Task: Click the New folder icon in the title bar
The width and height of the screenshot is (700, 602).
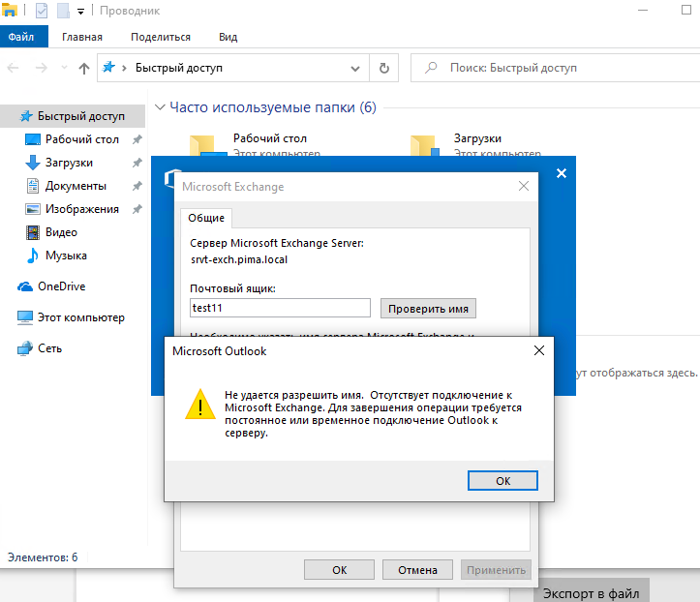Action: click(x=63, y=11)
